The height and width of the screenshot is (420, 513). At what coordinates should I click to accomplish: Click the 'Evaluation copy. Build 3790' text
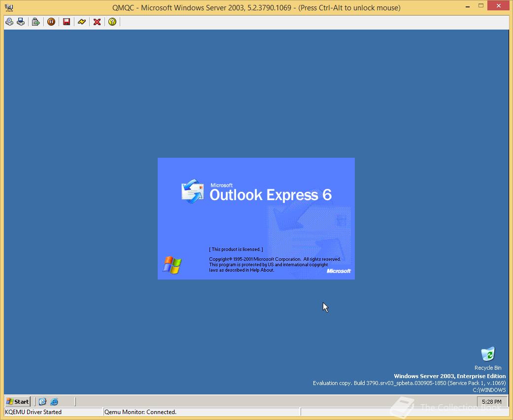click(410, 383)
